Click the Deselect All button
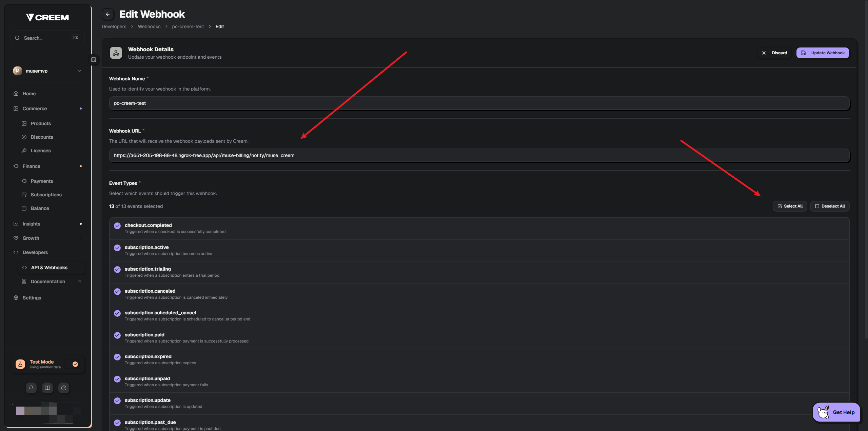Screen dimensions: 868x431 830,206
